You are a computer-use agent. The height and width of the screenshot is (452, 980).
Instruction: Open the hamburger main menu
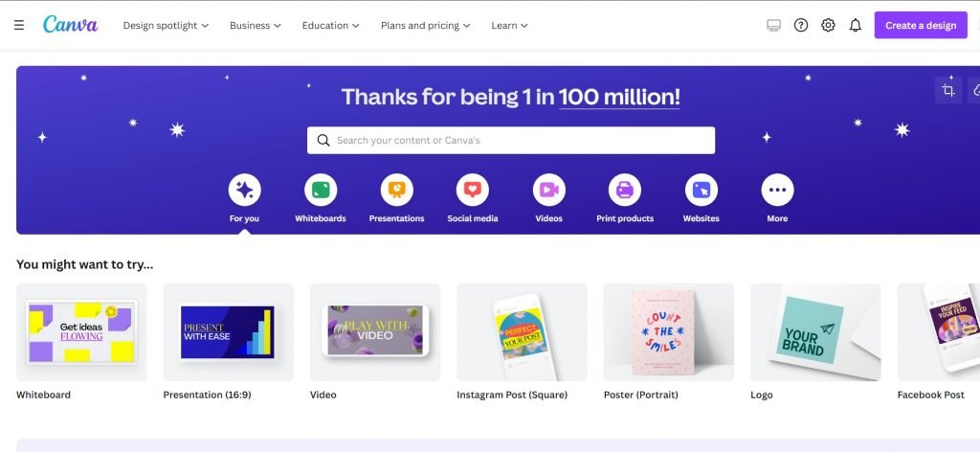pos(19,25)
